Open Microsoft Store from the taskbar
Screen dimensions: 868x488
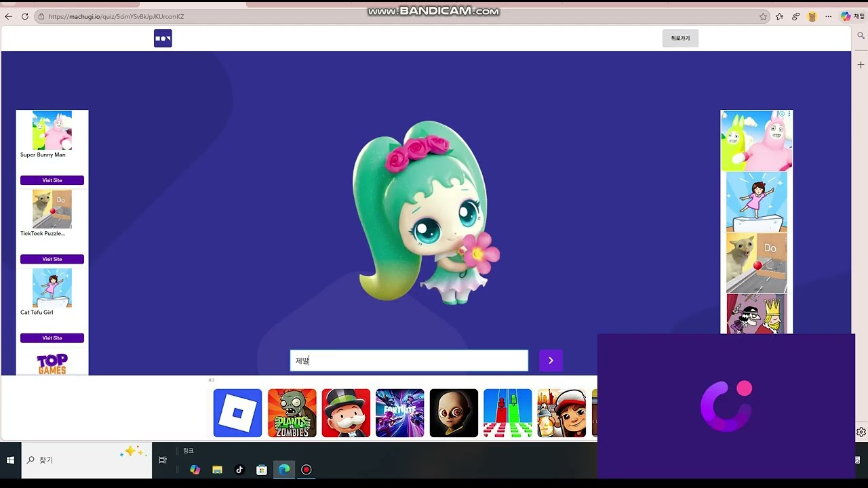tap(262, 470)
